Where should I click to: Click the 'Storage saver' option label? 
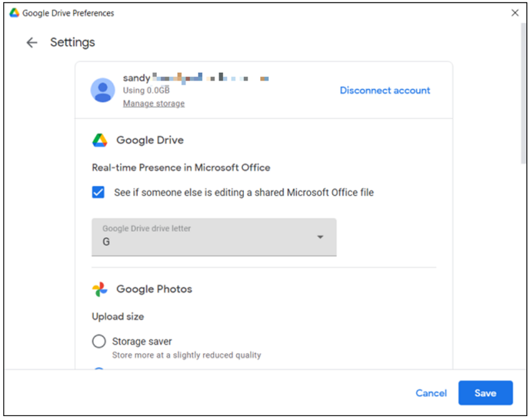[x=142, y=341]
